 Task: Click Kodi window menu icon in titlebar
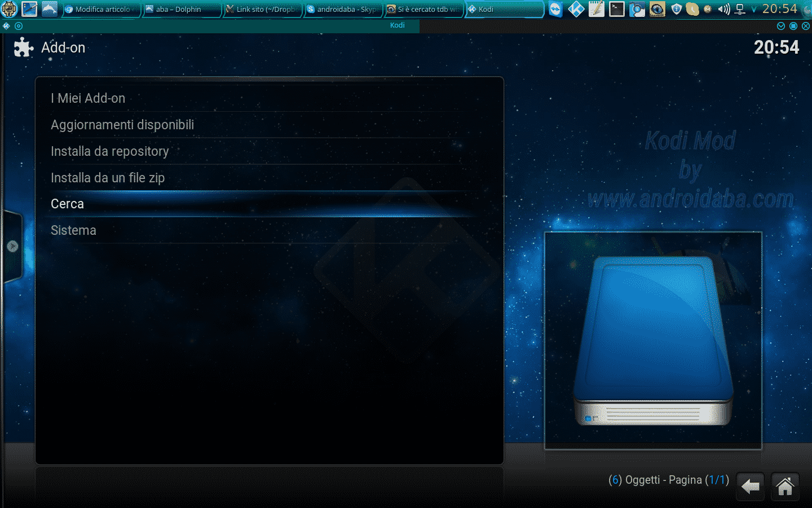[7, 26]
